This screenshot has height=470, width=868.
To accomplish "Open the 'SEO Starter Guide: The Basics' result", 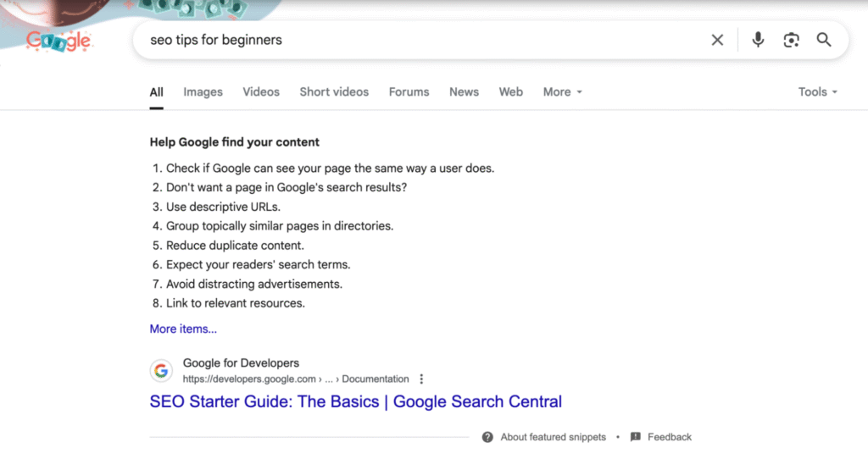I will point(355,401).
